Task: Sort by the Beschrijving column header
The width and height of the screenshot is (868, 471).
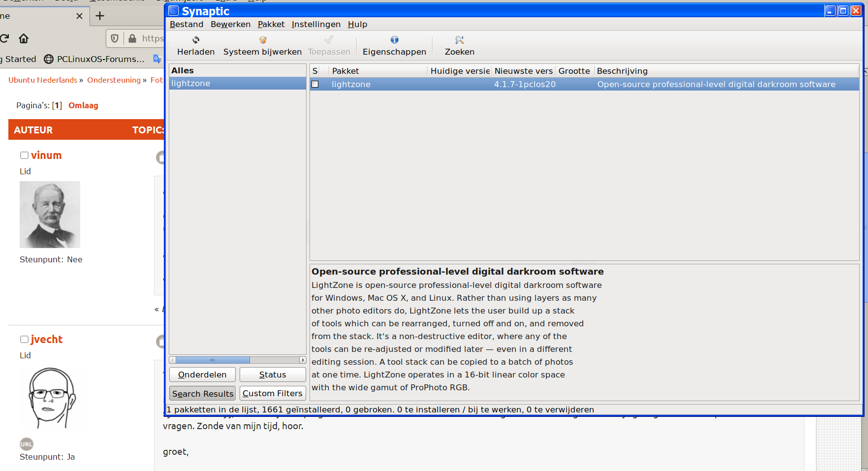Action: point(726,71)
